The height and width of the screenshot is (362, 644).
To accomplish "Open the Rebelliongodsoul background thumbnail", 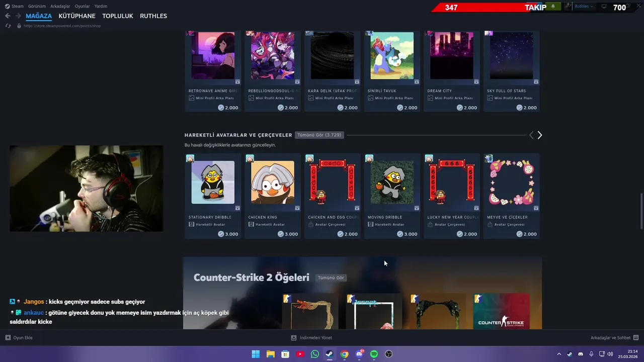I will tap(272, 55).
